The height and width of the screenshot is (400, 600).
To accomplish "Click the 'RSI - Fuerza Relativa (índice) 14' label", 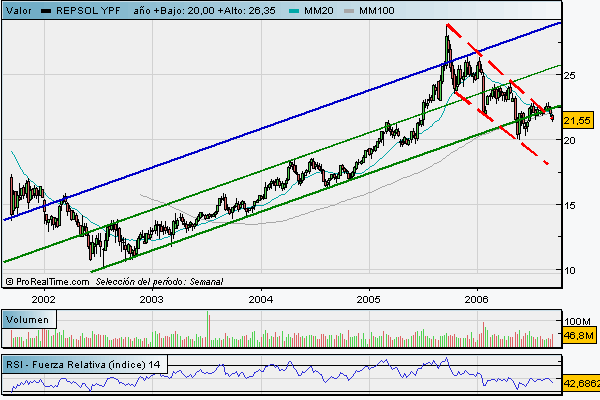I will tap(83, 364).
